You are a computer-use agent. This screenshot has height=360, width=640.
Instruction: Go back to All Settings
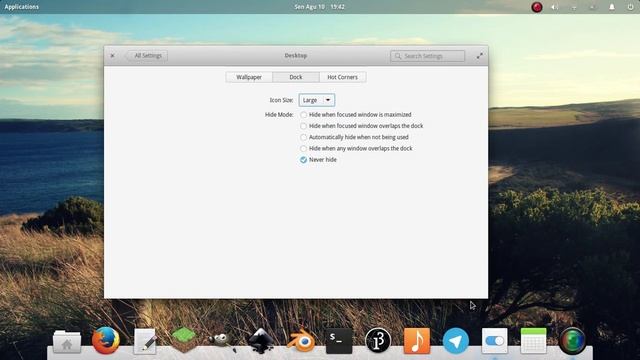[147, 56]
